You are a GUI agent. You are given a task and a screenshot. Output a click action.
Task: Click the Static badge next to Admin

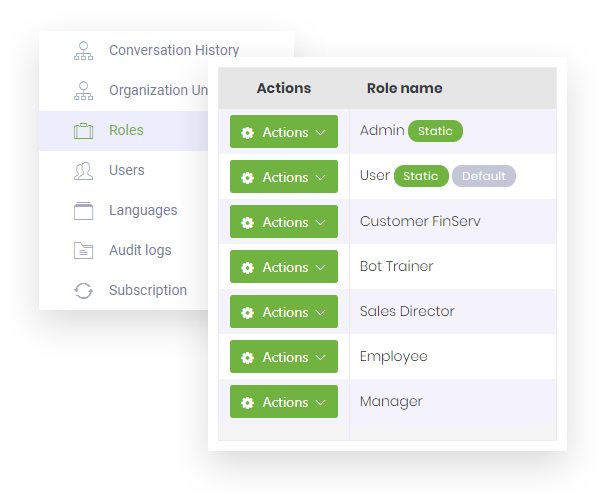pyautogui.click(x=435, y=131)
